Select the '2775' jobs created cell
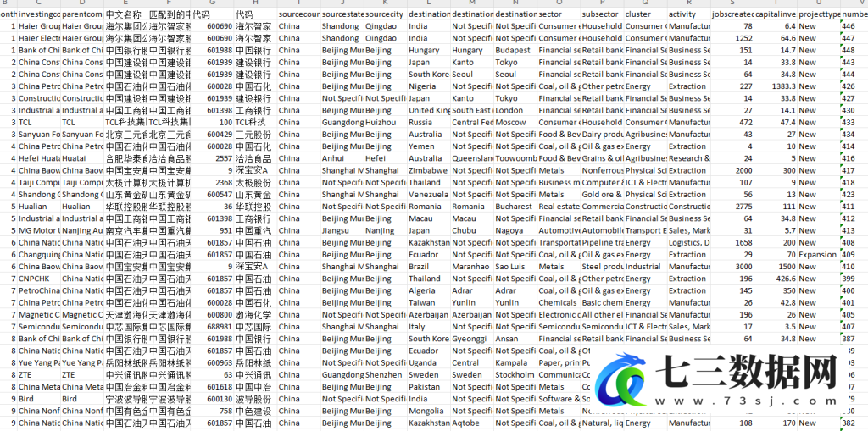Viewport: 868px width, 431px height. (732, 207)
